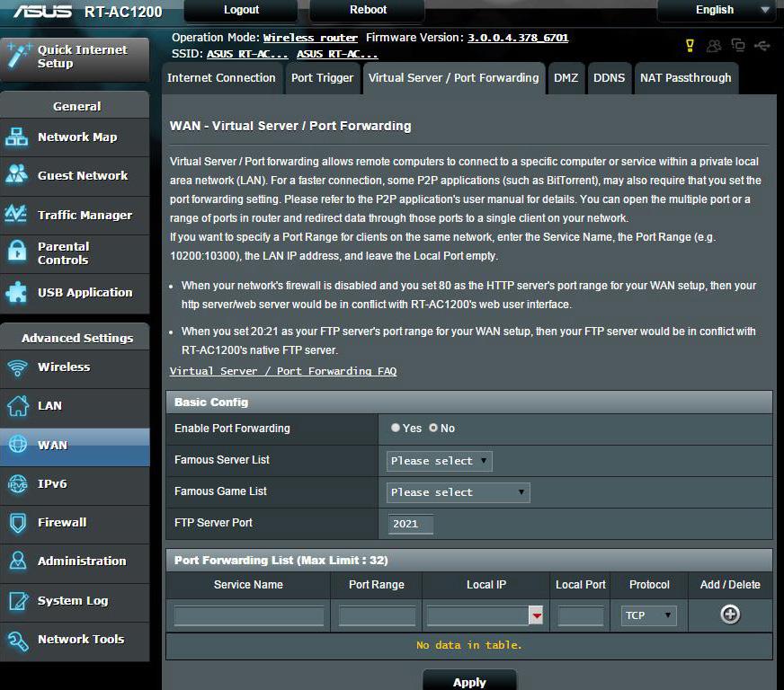Open the Famous Game List dropdown

click(x=458, y=492)
